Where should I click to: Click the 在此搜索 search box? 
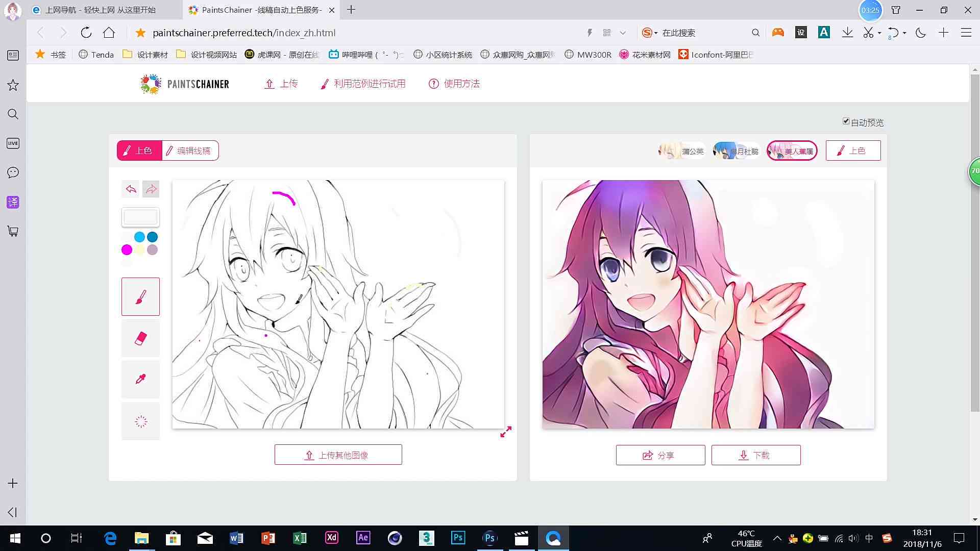(x=704, y=33)
